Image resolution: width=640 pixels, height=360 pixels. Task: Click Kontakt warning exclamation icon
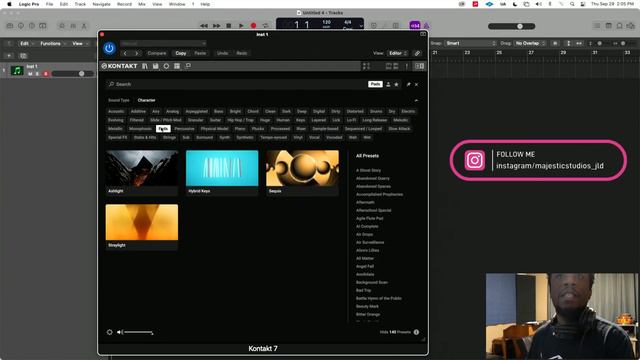(407, 66)
